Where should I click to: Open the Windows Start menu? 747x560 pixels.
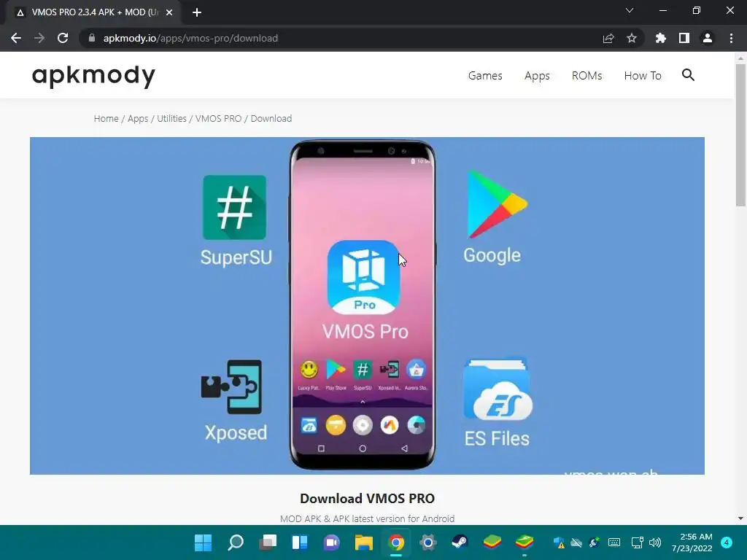[x=204, y=542]
